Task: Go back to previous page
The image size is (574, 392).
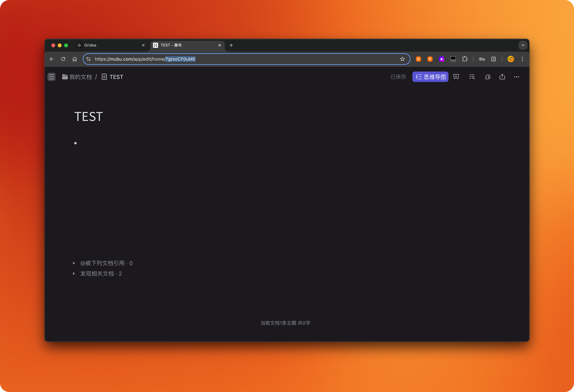Action: point(52,59)
